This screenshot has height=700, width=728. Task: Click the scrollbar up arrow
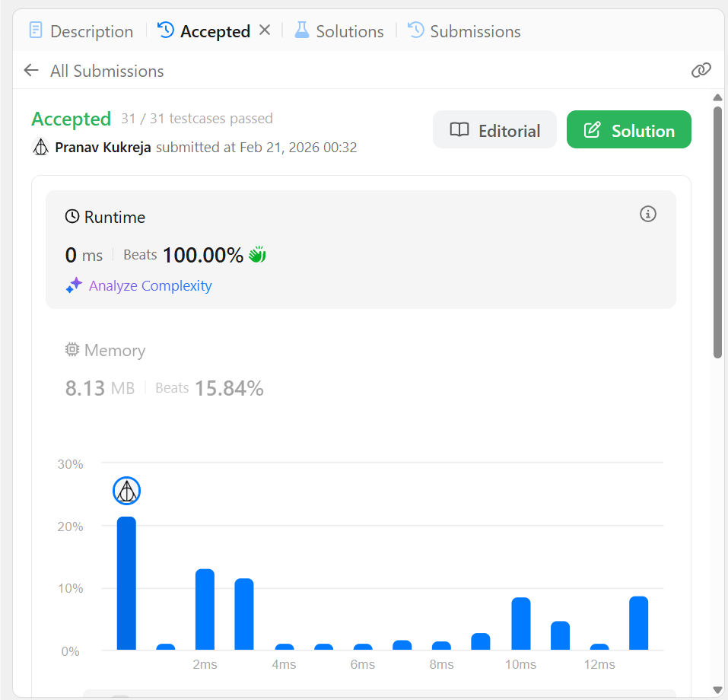pos(717,97)
